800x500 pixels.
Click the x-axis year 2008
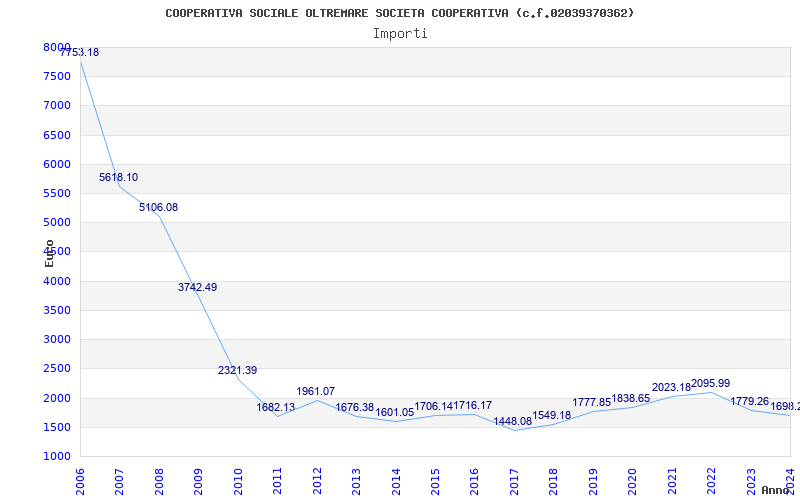tap(159, 482)
